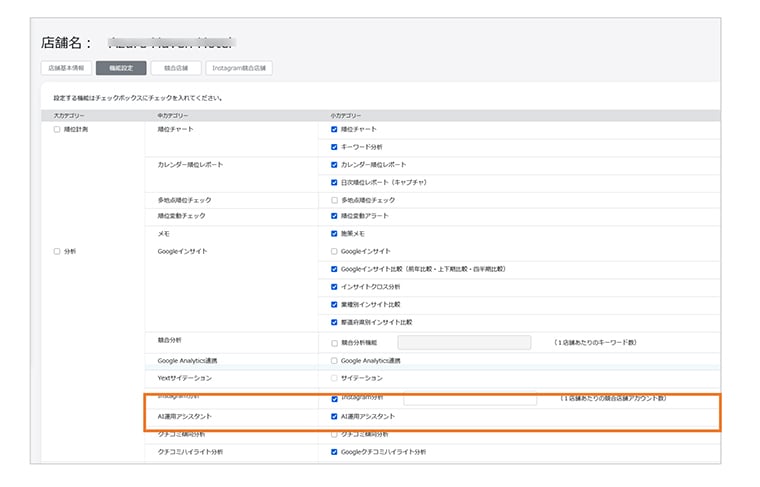The height and width of the screenshot is (487, 760).
Task: Select the 機能設定 tab
Action: pyautogui.click(x=120, y=69)
